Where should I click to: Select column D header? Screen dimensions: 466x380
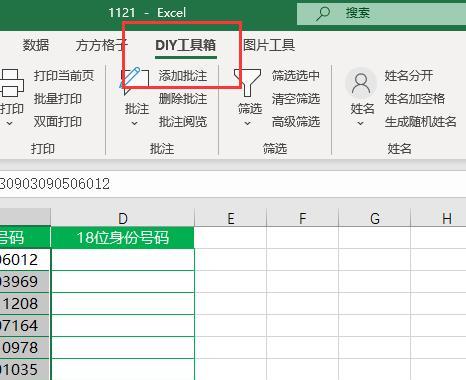pyautogui.click(x=122, y=218)
